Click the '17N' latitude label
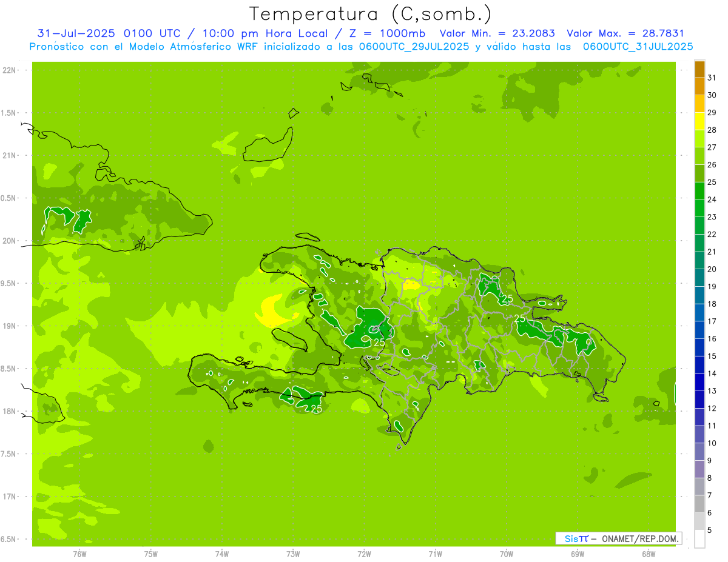This screenshot has height=562, width=728. click(10, 497)
